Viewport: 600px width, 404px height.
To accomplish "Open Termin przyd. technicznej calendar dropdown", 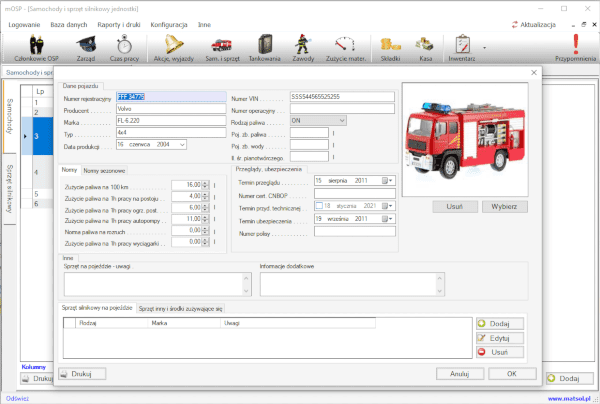I will pyautogui.click(x=388, y=206).
